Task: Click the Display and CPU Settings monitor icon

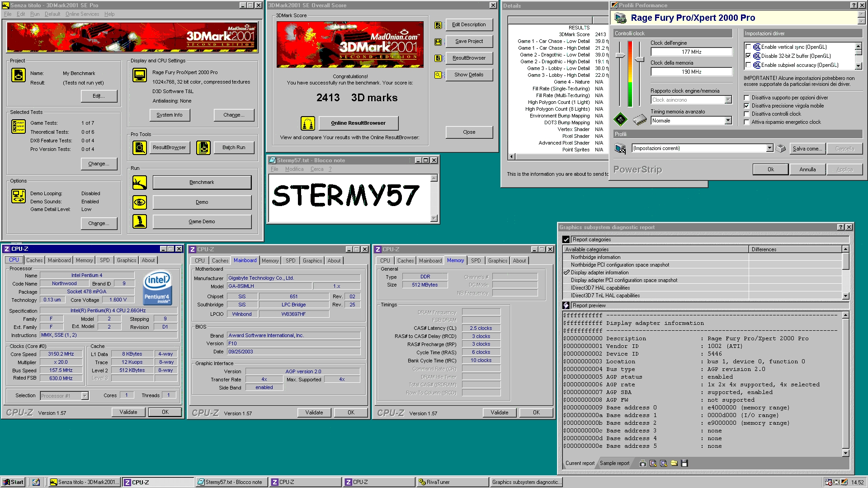Action: point(140,75)
